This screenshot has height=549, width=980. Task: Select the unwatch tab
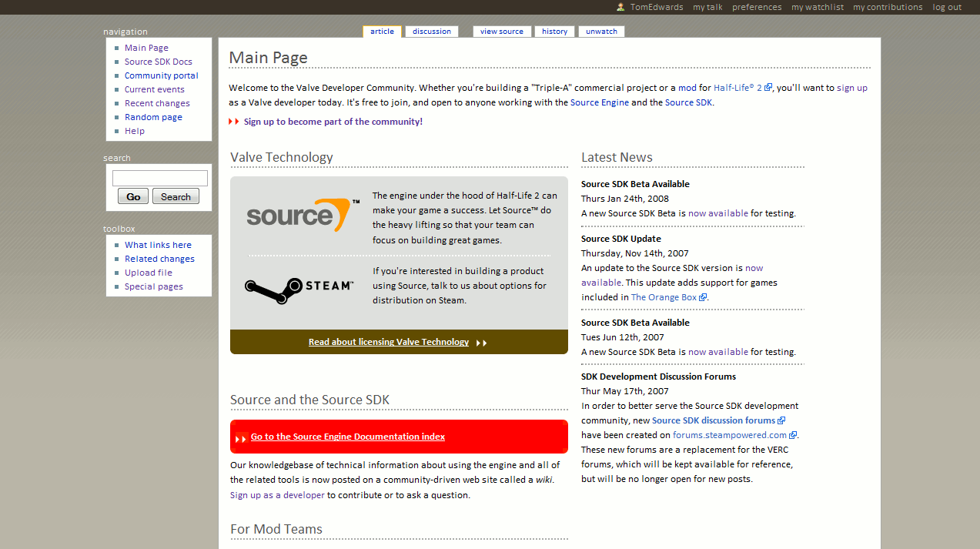[601, 32]
